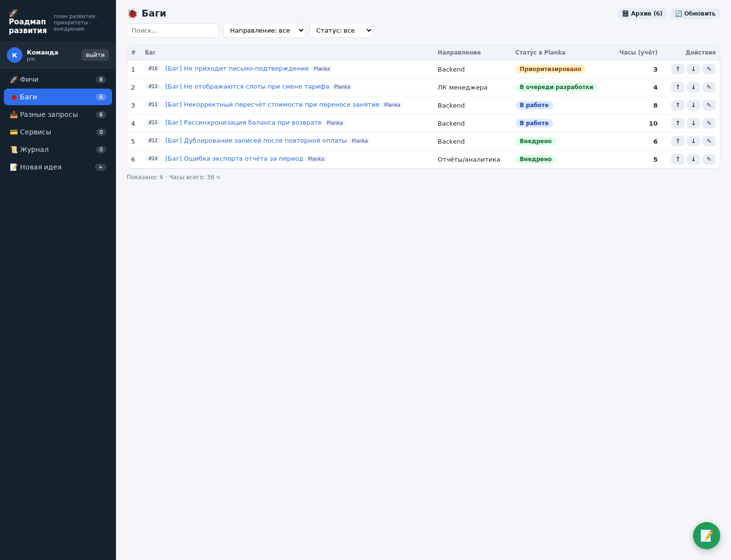Viewport: 731px width, 560px height.
Task: Open 'Сервисы' section in sidebar
Action: tap(58, 132)
